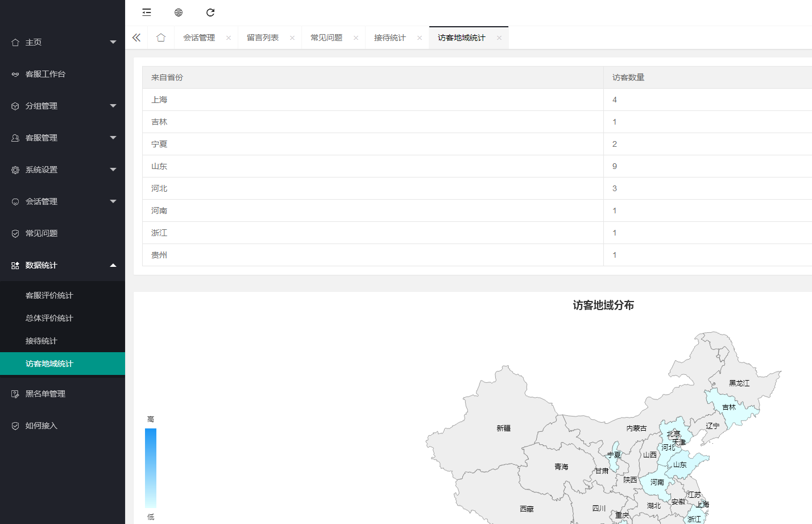Open 如何接入 in the sidebar
This screenshot has height=524, width=812.
(x=42, y=426)
